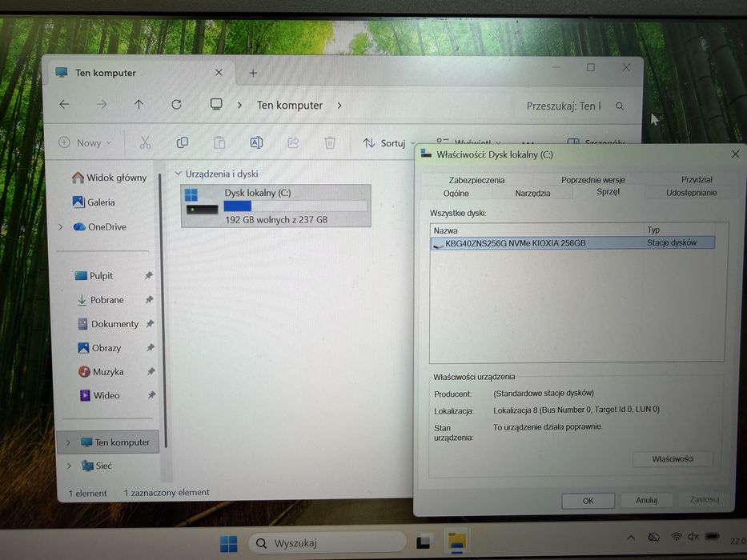Click the Cut scissors icon

[x=145, y=142]
